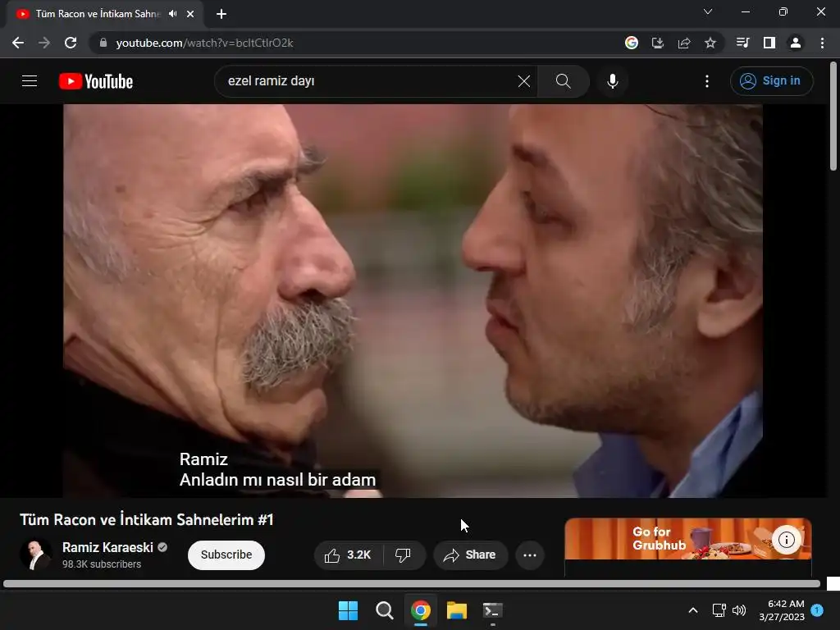Click '98.3K subscribers' text
The width and height of the screenshot is (840, 630).
(x=102, y=564)
